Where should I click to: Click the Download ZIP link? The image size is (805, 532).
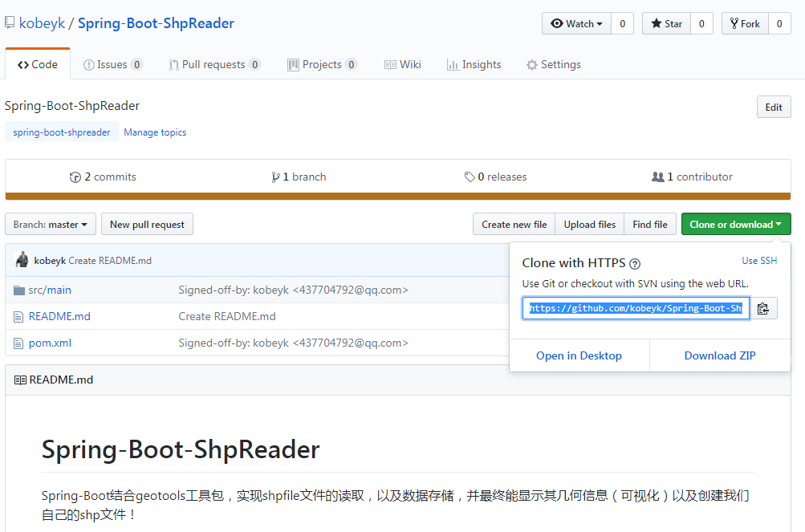719,355
